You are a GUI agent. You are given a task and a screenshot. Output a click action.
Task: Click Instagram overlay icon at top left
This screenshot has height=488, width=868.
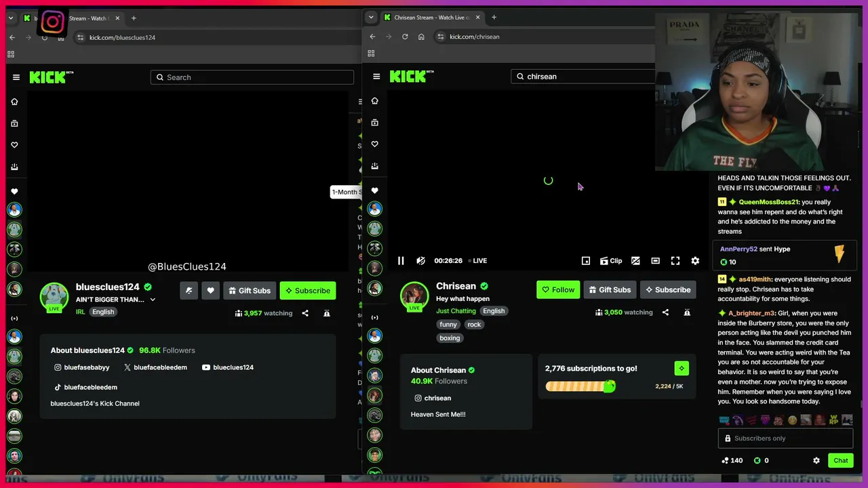(x=53, y=22)
